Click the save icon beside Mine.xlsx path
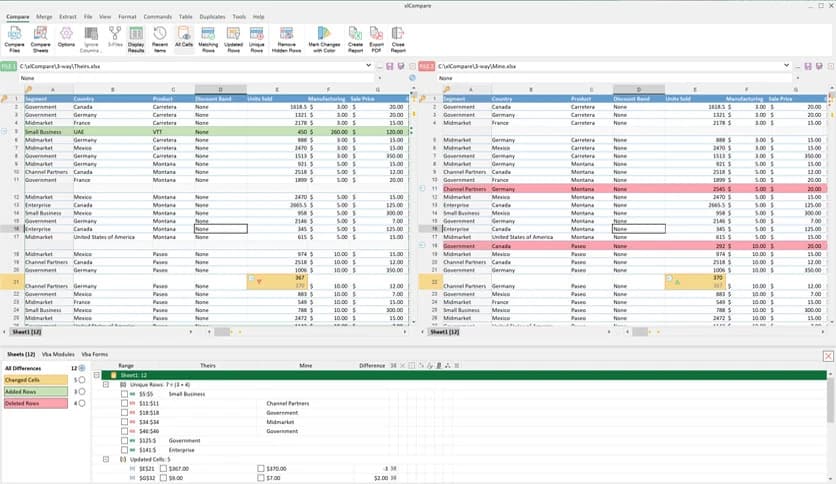 pyautogui.click(x=808, y=66)
